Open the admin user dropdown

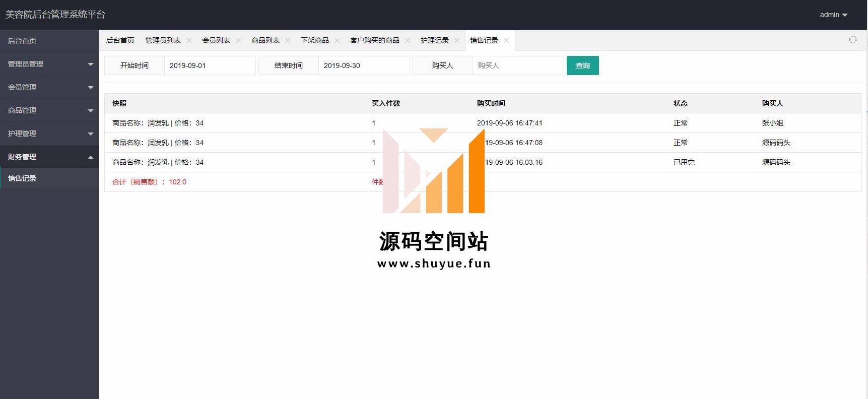coord(833,15)
